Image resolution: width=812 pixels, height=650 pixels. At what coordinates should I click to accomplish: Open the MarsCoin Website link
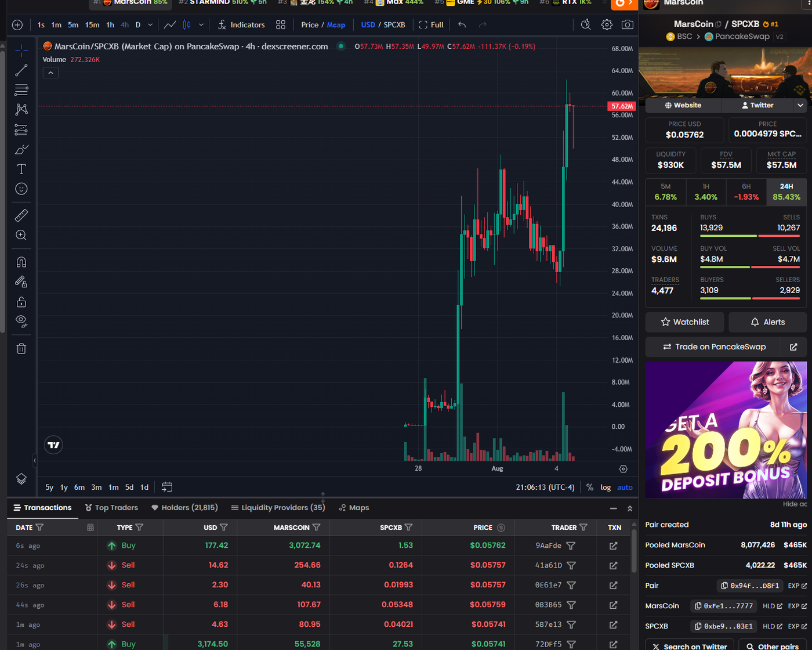pos(683,105)
